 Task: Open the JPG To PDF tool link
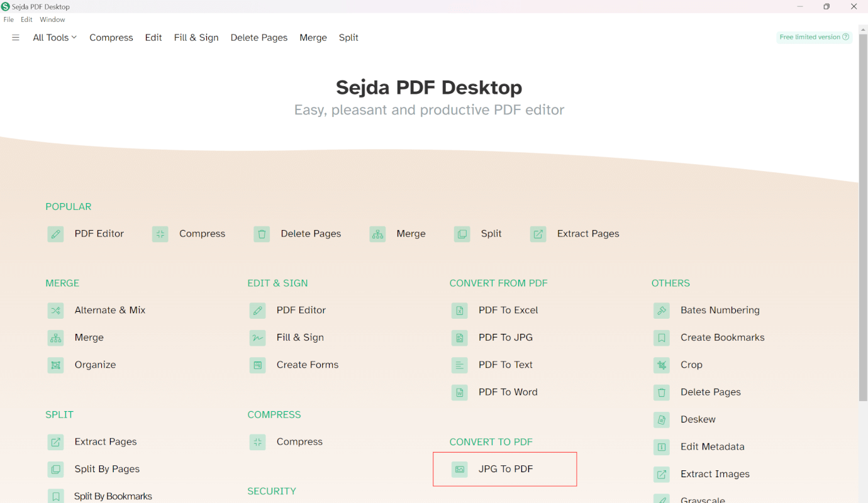point(506,469)
